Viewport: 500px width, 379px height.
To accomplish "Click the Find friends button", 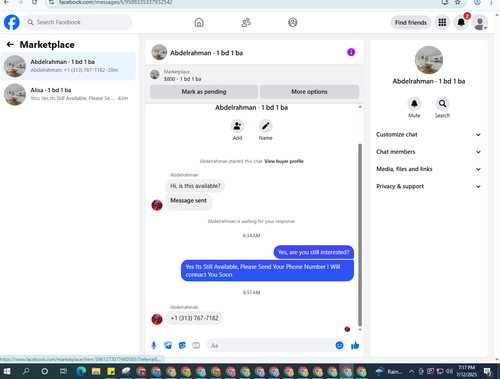I will coord(411,22).
